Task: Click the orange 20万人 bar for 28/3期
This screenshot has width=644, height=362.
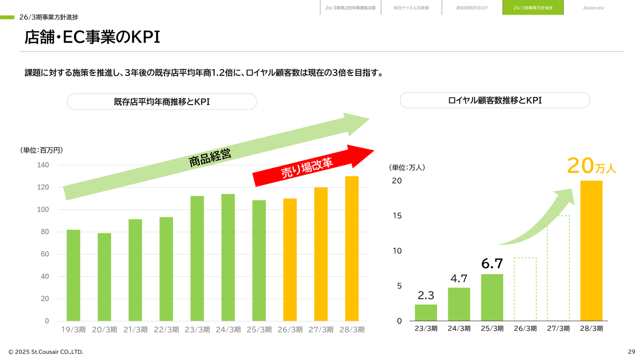Action: tap(591, 250)
